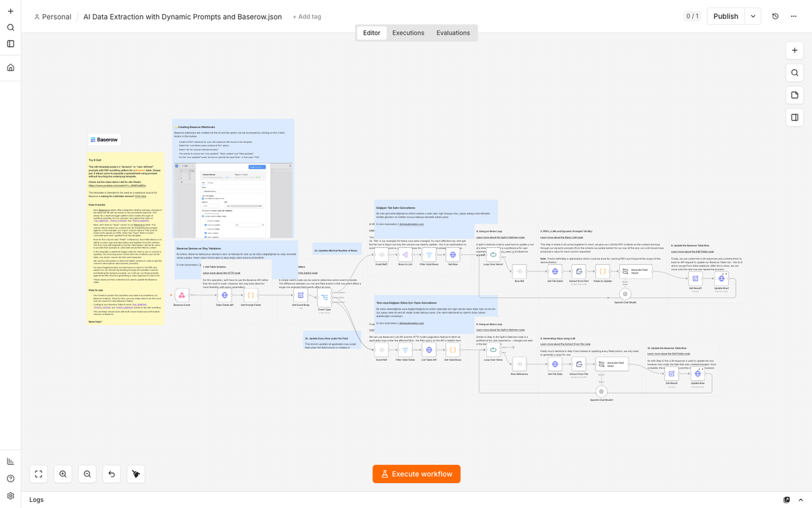
Task: Click the Baserow logo sticky note
Action: [x=104, y=140]
